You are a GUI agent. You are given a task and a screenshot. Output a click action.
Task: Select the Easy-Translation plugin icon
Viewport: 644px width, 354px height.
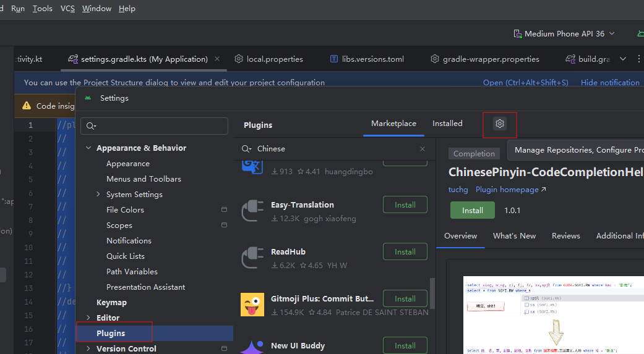(x=252, y=211)
